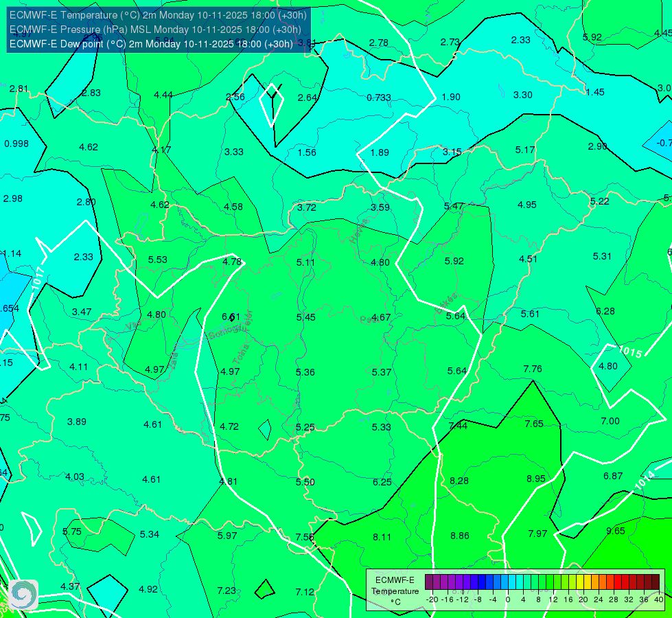Viewport: 672px width, 618px height.
Task: Select the ECMWF-E Pressure MSL layer label
Action: coord(155,30)
